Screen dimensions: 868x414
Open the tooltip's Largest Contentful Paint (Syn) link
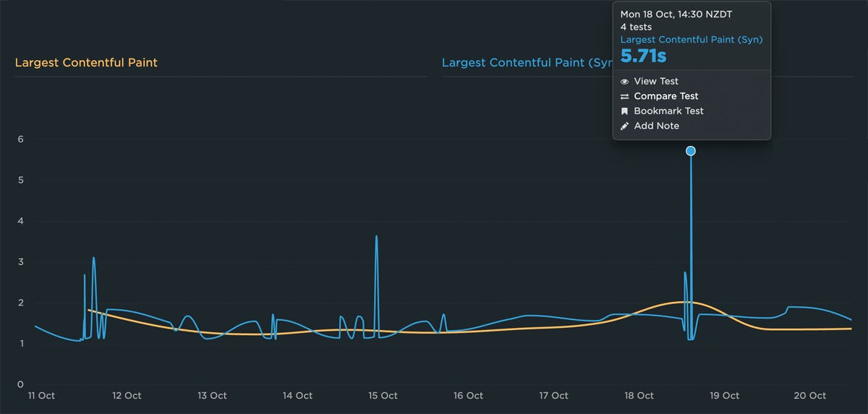click(691, 40)
